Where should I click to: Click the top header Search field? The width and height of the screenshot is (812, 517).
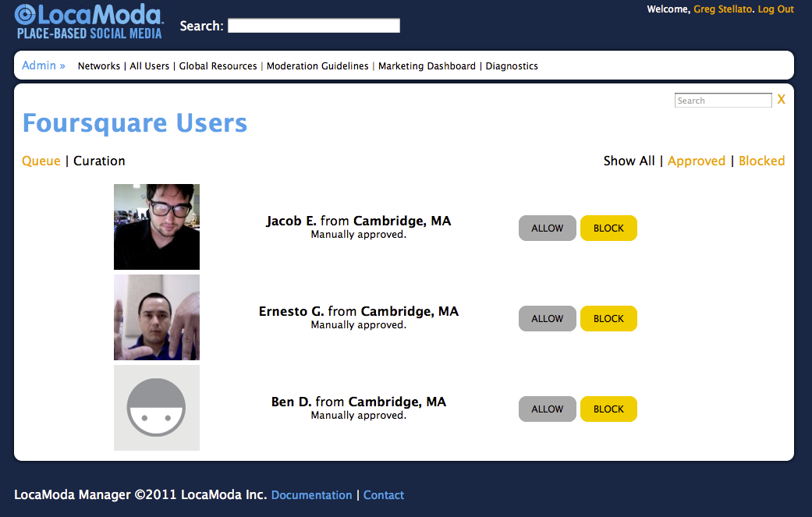314,26
